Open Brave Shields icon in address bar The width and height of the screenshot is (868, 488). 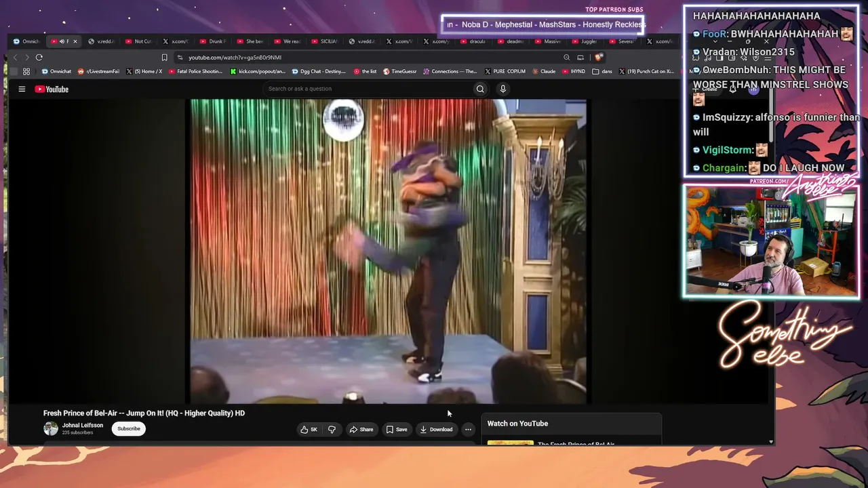click(x=598, y=58)
